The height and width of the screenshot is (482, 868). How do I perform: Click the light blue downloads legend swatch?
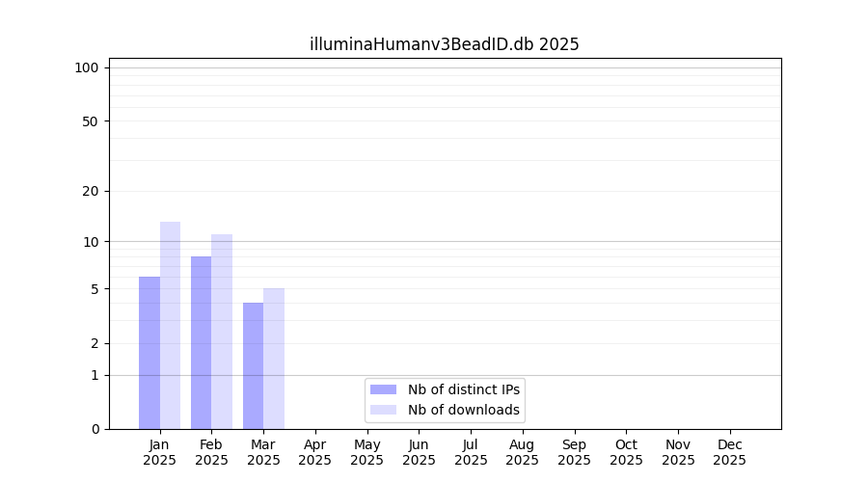[383, 410]
